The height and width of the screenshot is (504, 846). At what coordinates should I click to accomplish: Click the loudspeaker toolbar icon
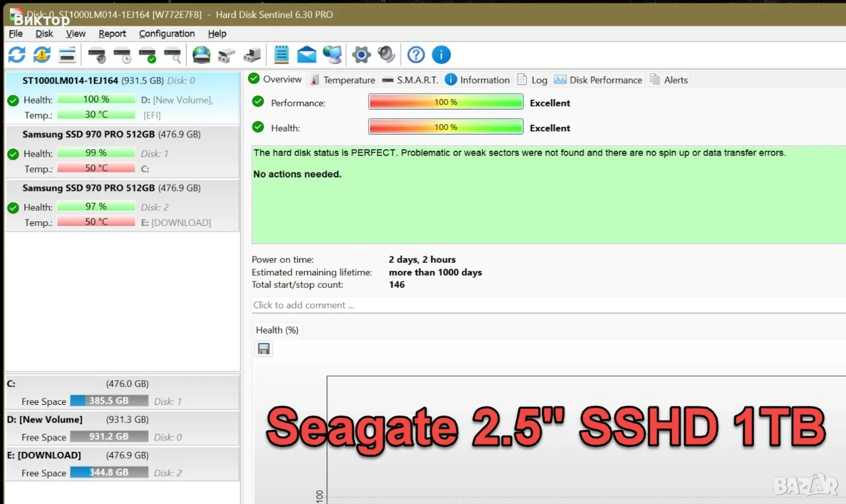[387, 55]
